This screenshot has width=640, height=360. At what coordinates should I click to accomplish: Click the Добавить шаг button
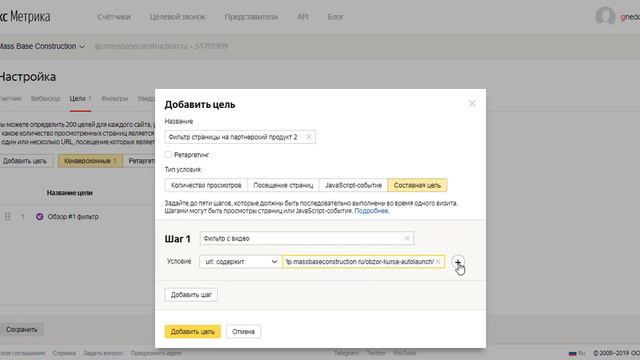(x=191, y=295)
